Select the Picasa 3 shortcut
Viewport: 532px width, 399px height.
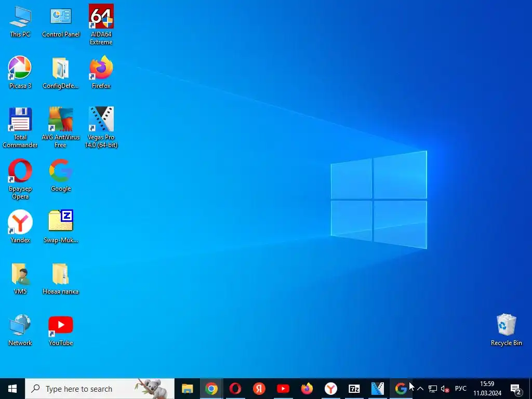(x=20, y=72)
